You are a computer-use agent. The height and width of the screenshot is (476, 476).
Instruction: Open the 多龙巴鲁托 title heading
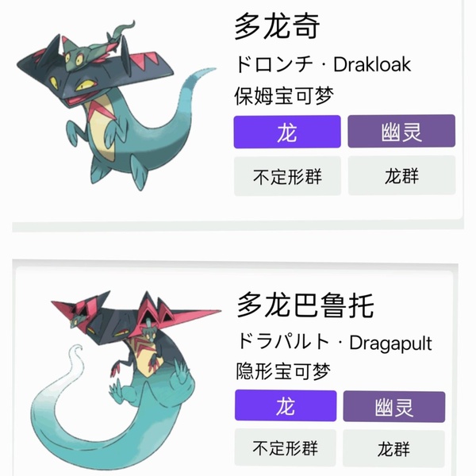(x=305, y=305)
